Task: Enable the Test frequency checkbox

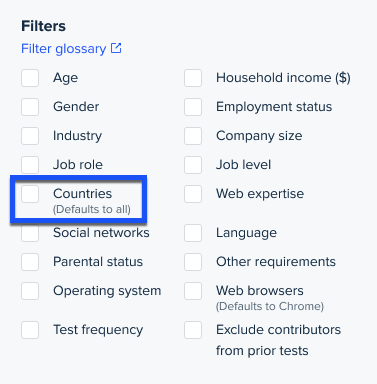Action: coord(30,330)
